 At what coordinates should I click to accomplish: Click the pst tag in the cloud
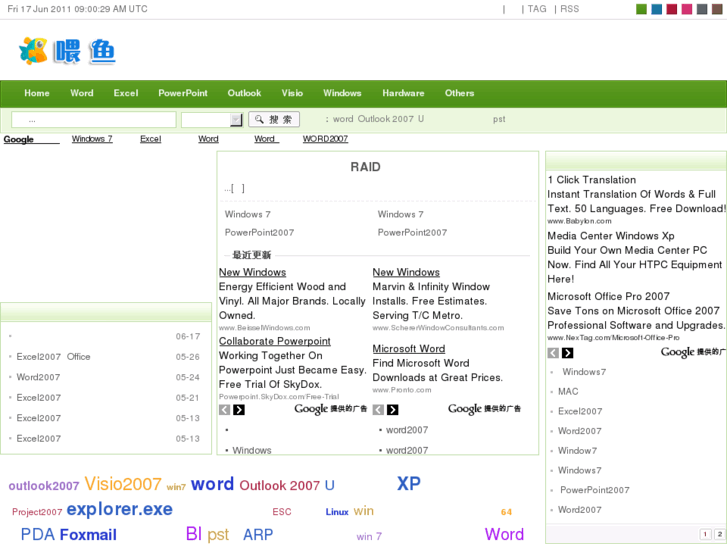218,535
